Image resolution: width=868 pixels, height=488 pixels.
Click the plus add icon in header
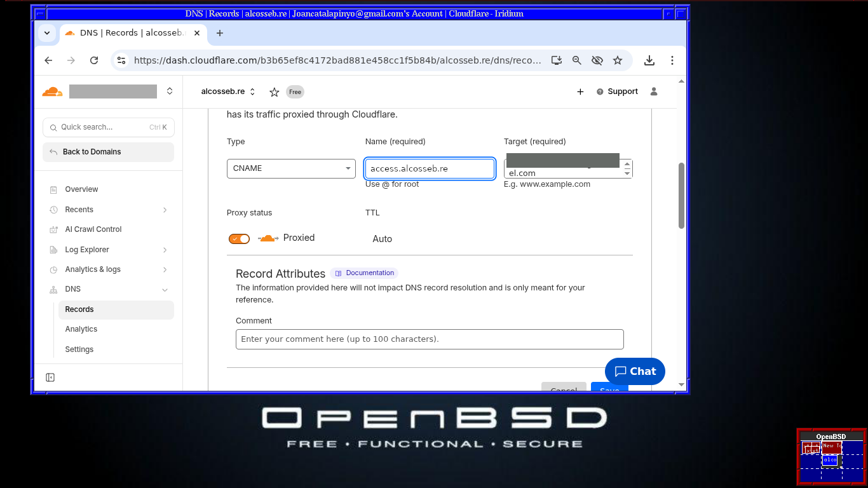click(x=580, y=91)
